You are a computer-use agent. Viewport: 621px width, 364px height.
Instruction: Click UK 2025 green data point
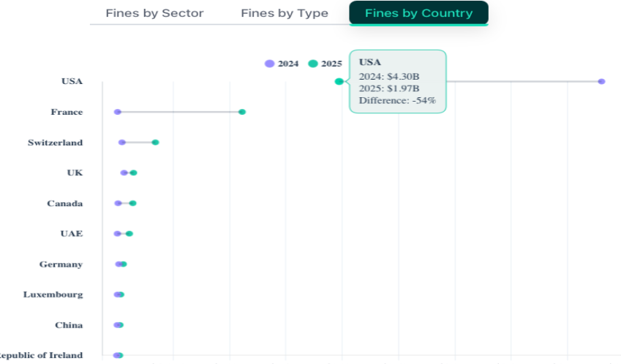[134, 172]
